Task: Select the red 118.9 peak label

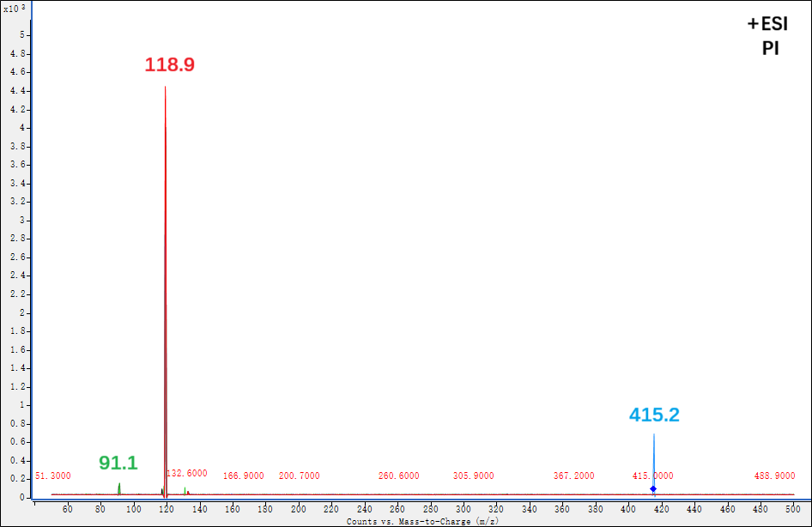Action: point(169,64)
